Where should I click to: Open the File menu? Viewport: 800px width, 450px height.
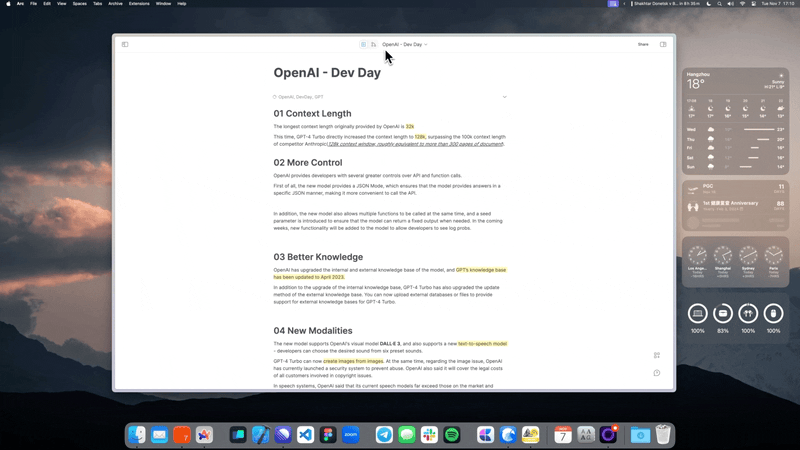(33, 4)
